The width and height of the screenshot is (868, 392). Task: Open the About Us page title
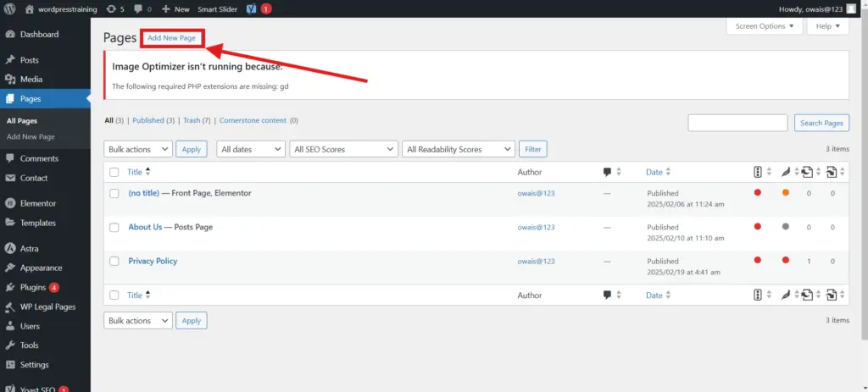pos(145,227)
